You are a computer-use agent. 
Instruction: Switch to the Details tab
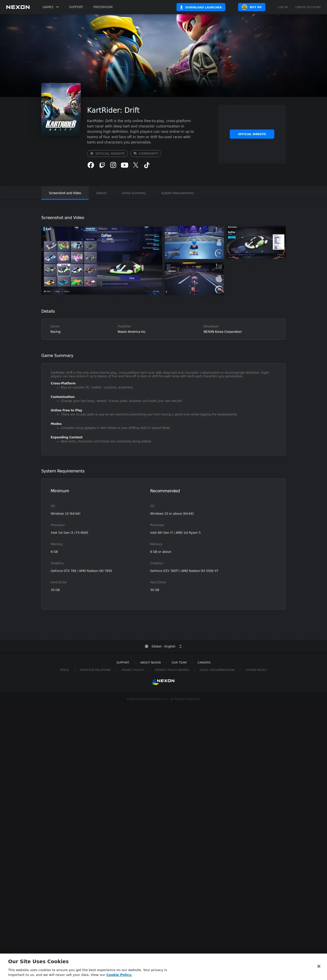(x=101, y=193)
